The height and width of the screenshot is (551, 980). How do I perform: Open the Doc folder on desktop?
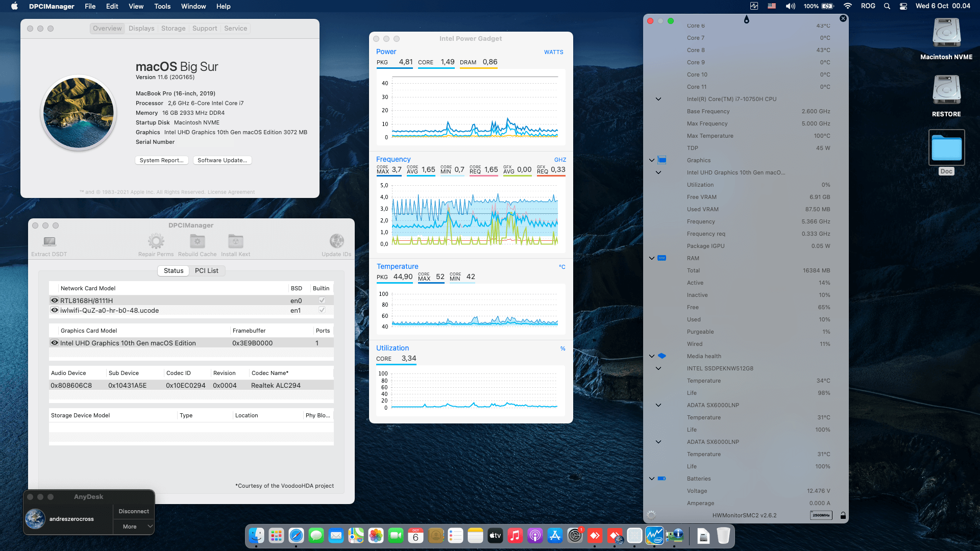(x=946, y=147)
